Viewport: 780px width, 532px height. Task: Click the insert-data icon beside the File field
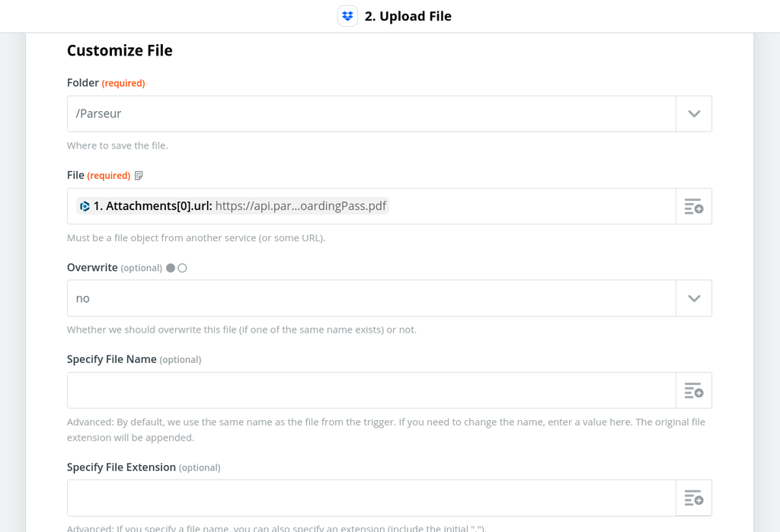point(693,205)
